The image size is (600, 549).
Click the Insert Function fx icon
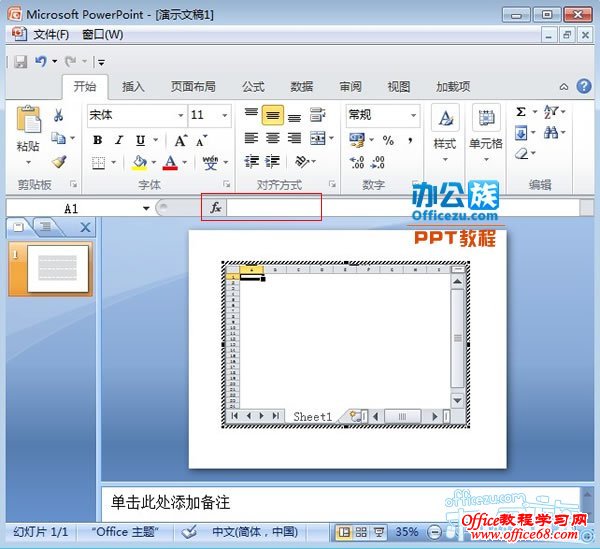click(215, 208)
